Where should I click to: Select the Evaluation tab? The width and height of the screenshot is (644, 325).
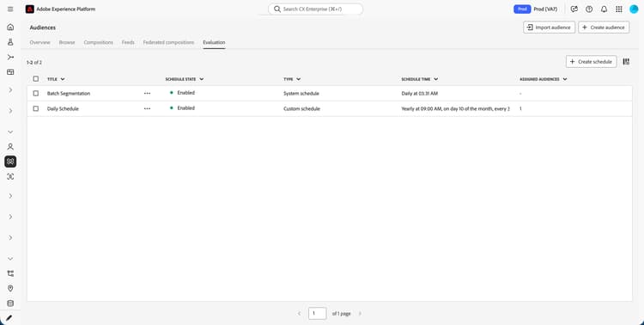coord(214,42)
